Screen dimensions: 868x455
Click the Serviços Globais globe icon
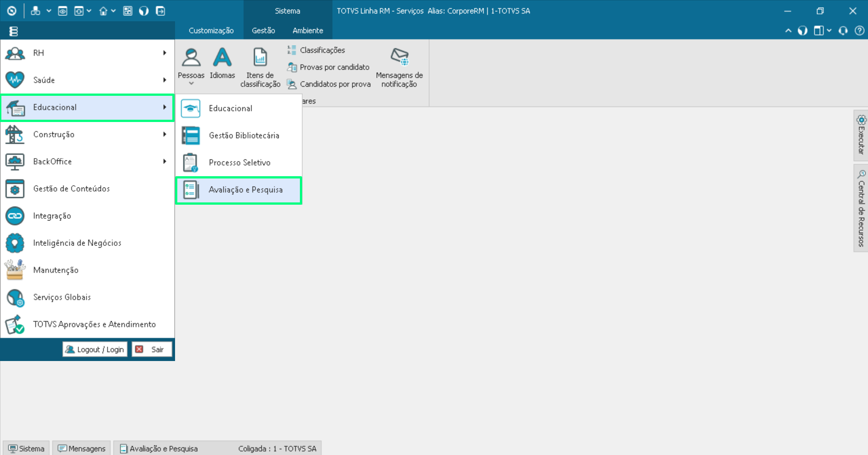point(15,297)
